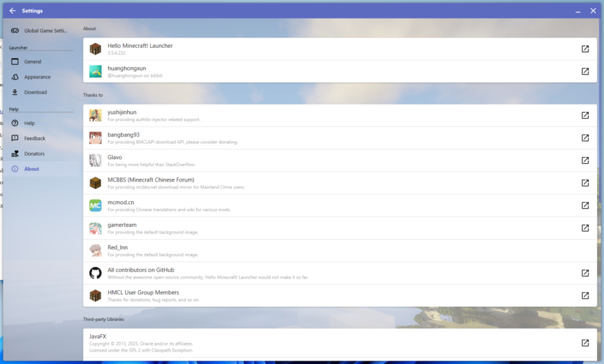
Task: Open huanghongxun's bilibili external link icon
Action: point(585,72)
